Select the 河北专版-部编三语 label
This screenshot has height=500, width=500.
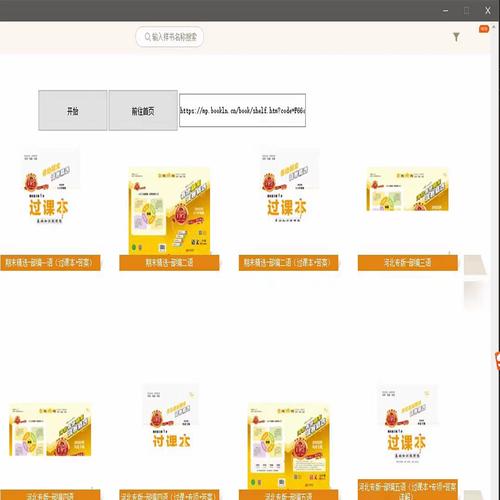[x=408, y=263]
